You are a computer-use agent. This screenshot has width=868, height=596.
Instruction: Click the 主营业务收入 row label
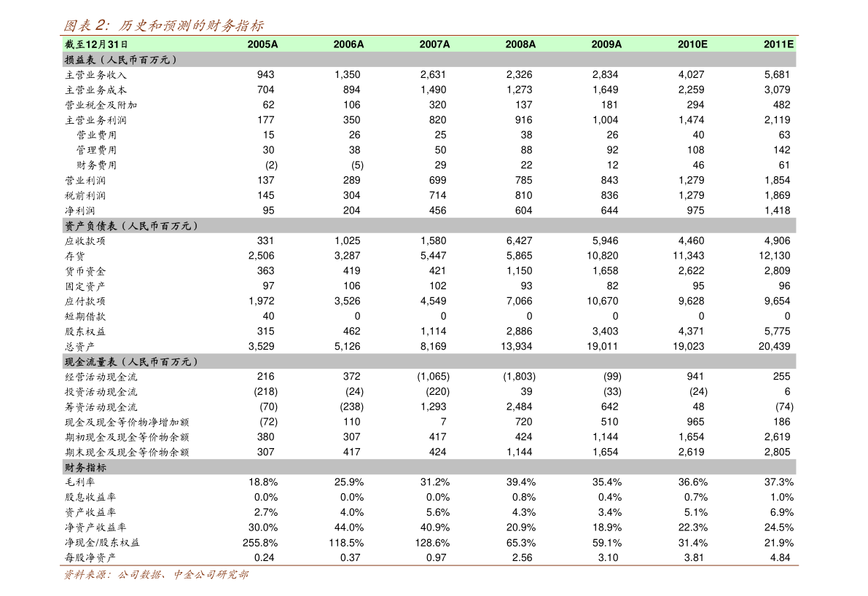click(x=95, y=75)
